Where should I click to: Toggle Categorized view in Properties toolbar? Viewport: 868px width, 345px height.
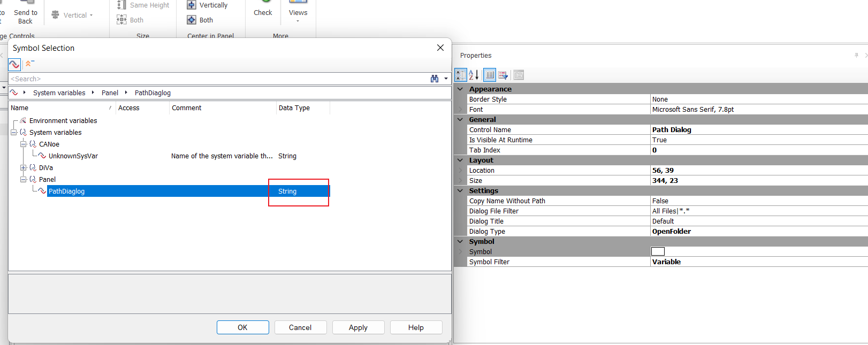461,75
